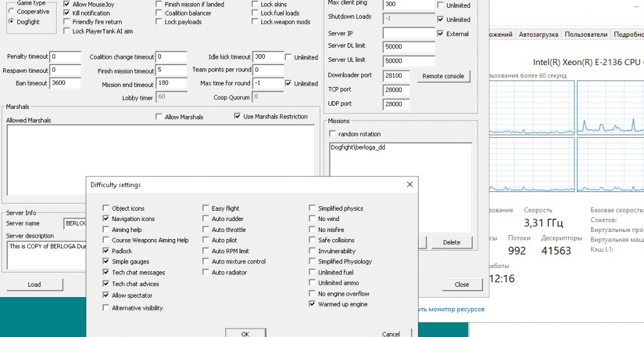This screenshot has width=644, height=337.
Task: Click the Mission end timeout field
Action: pyautogui.click(x=171, y=83)
